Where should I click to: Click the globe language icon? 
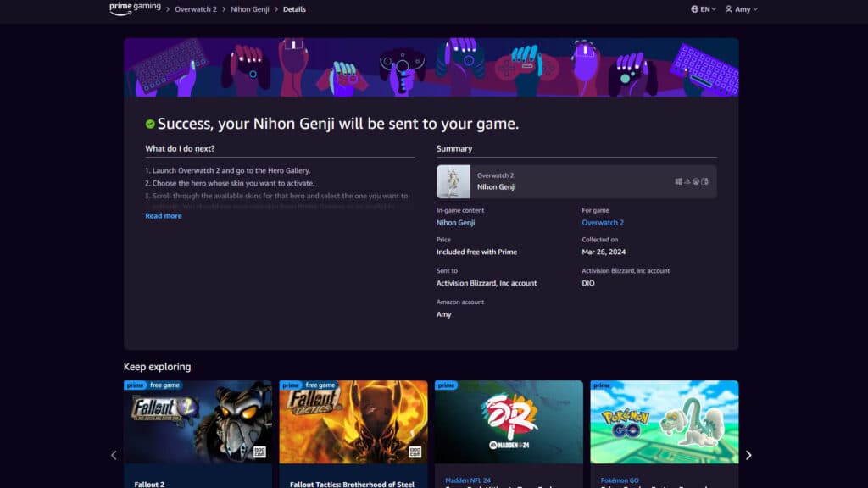point(693,8)
